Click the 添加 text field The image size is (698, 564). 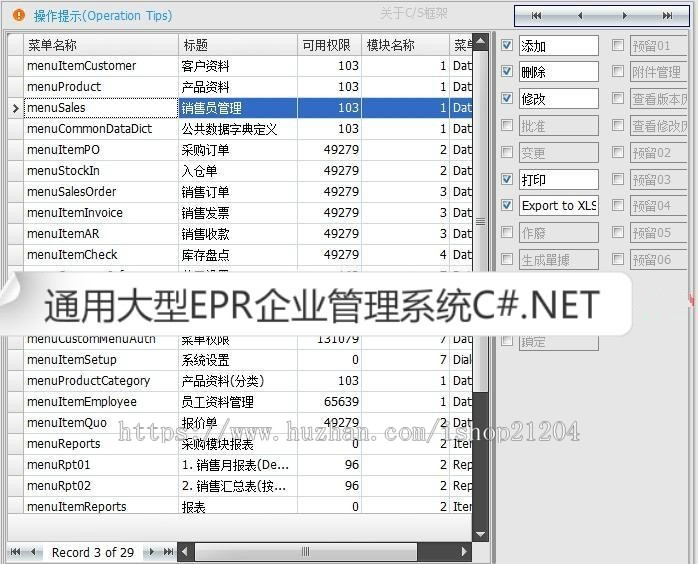click(x=559, y=46)
